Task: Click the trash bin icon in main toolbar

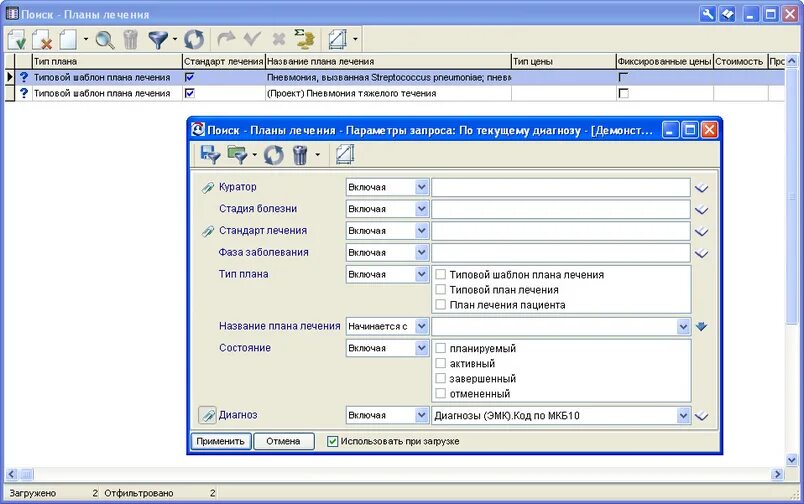Action: (x=131, y=39)
